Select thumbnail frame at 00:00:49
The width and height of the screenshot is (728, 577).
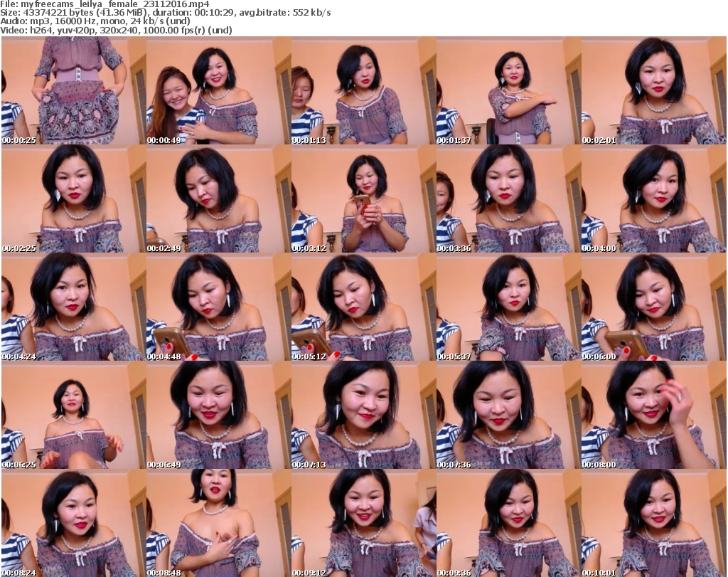pyautogui.click(x=219, y=90)
